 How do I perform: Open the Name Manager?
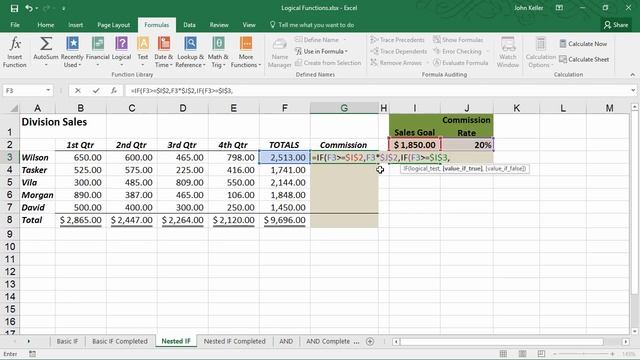[x=280, y=52]
